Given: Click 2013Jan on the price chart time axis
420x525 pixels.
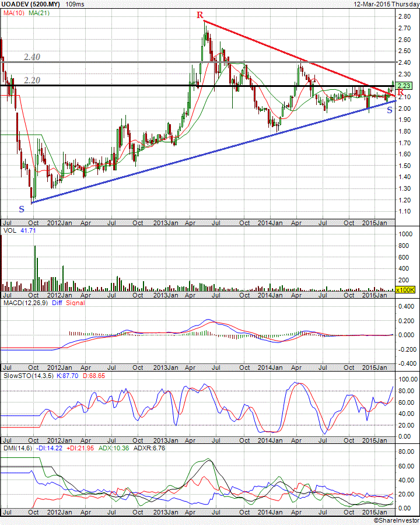Looking at the screenshot, I should point(166,223).
